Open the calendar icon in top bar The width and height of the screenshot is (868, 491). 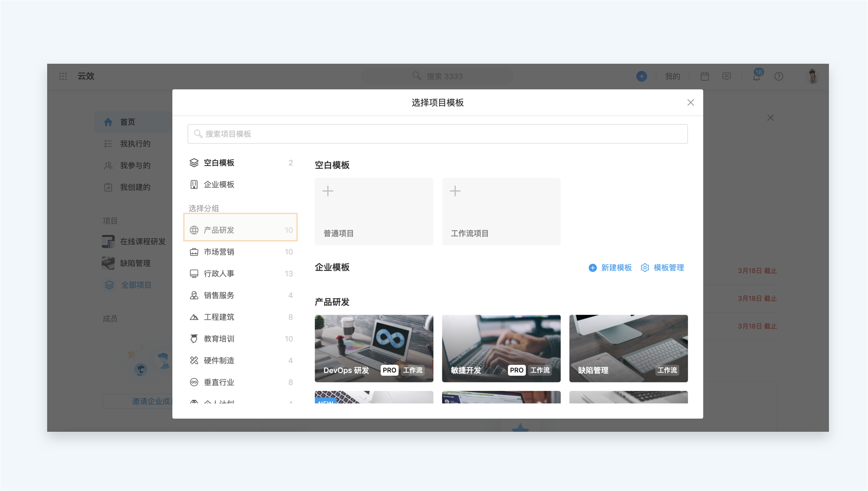pyautogui.click(x=705, y=76)
